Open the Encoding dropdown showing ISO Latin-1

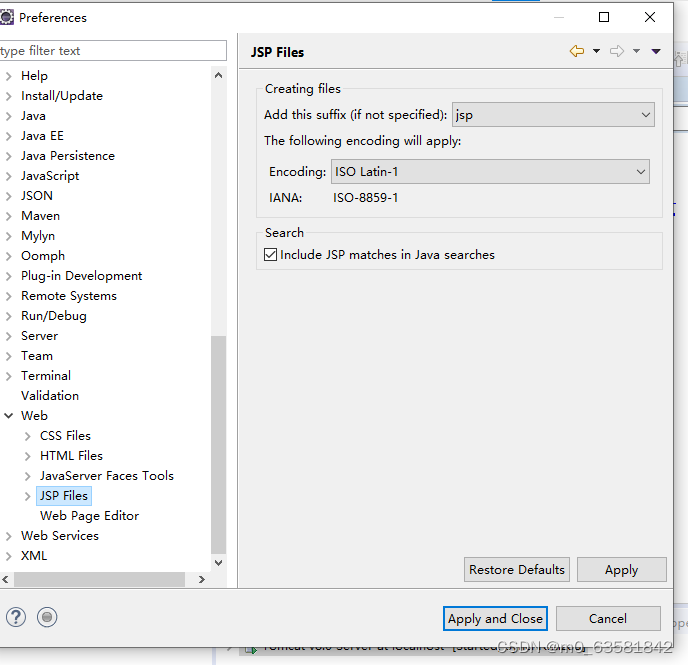pyautogui.click(x=490, y=172)
